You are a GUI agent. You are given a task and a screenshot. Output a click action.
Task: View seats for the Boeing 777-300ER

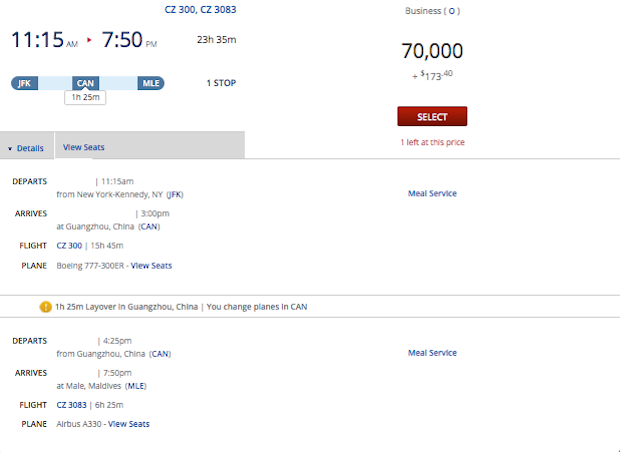[x=152, y=265]
